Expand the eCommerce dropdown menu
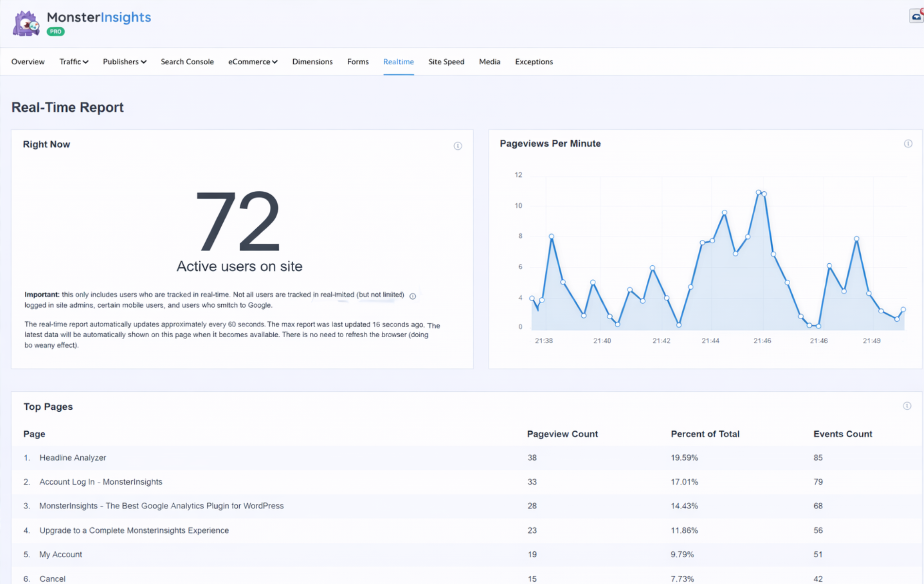Screen dimensions: 924x584 253,62
